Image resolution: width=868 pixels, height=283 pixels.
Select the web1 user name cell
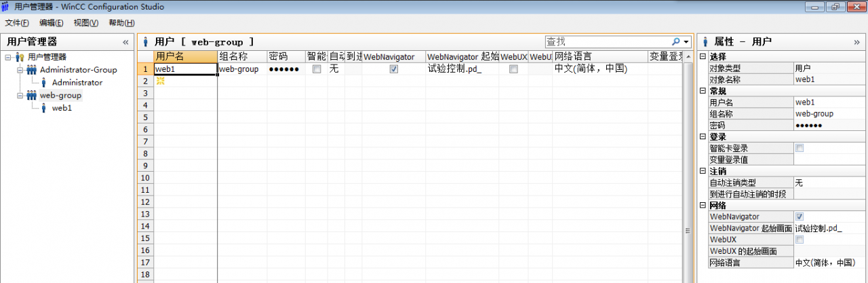pos(186,69)
